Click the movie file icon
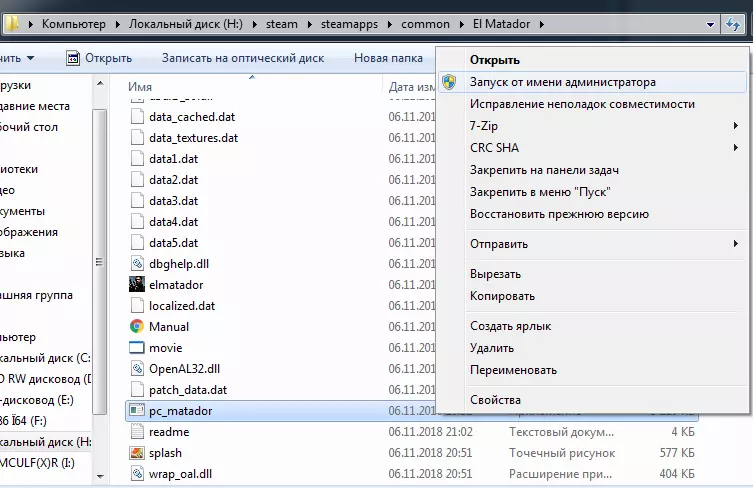The width and height of the screenshot is (754, 488). click(x=137, y=348)
